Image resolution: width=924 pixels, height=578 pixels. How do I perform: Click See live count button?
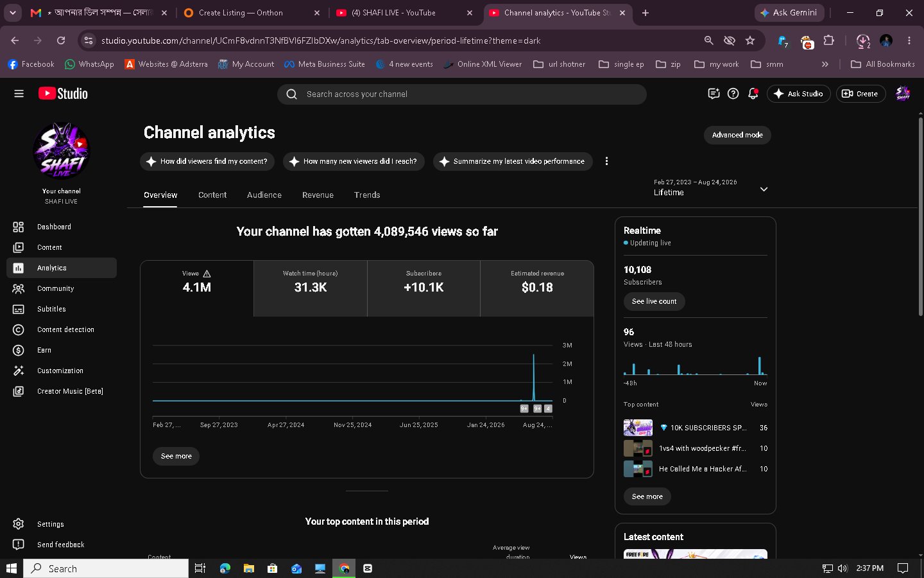point(654,301)
